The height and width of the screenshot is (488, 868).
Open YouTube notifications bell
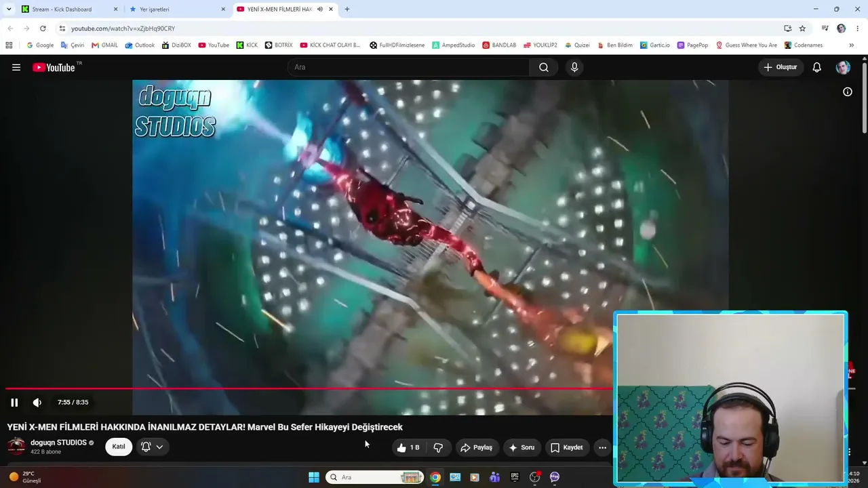tap(817, 67)
